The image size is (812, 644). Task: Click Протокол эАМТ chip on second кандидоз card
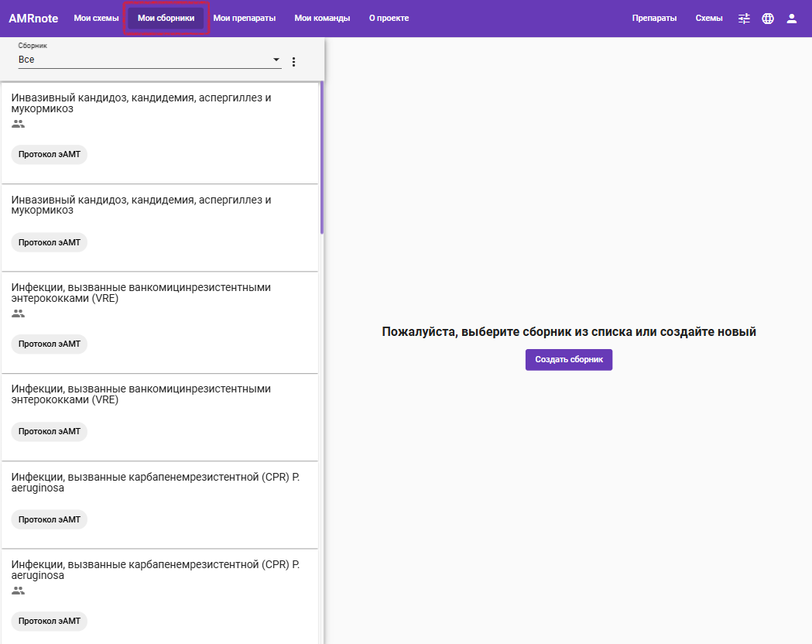coord(50,242)
